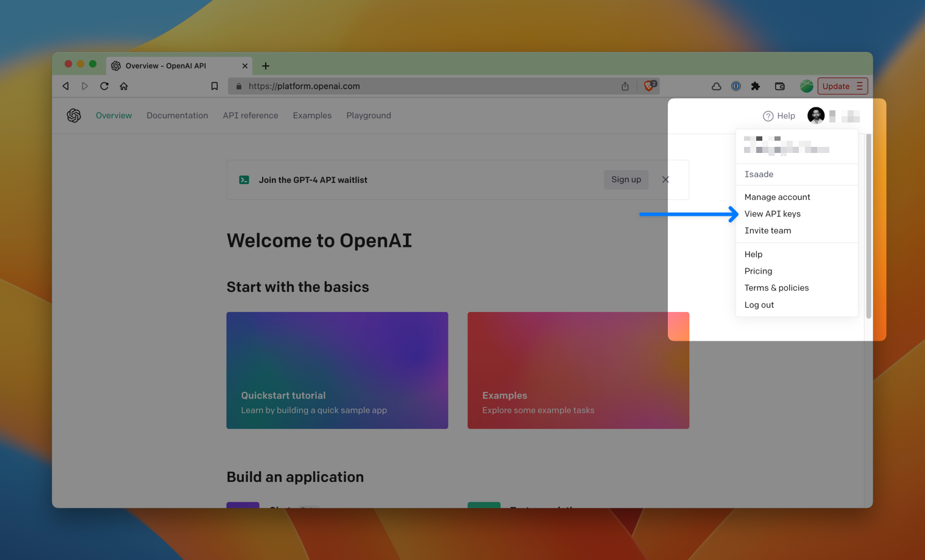Image resolution: width=925 pixels, height=560 pixels.
Task: Open the browser home page icon
Action: (x=124, y=86)
